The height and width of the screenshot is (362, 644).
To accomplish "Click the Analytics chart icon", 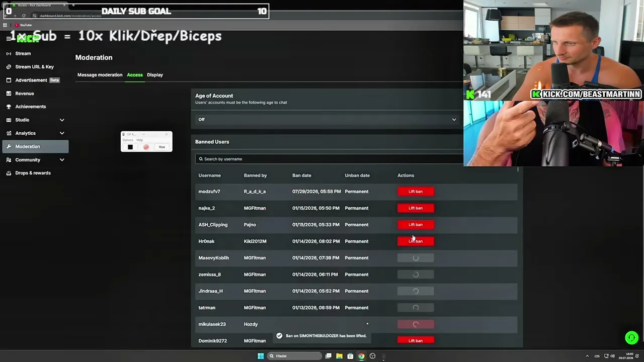I will [x=9, y=133].
